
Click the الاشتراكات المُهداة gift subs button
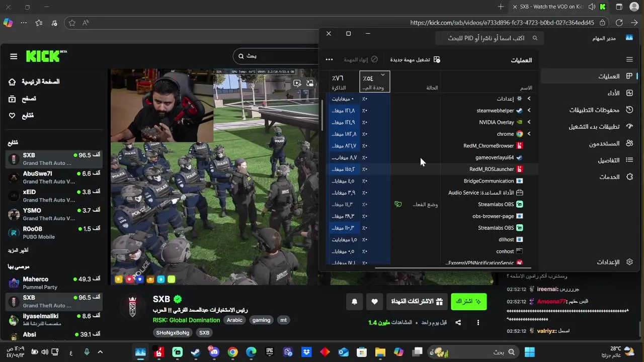418,302
